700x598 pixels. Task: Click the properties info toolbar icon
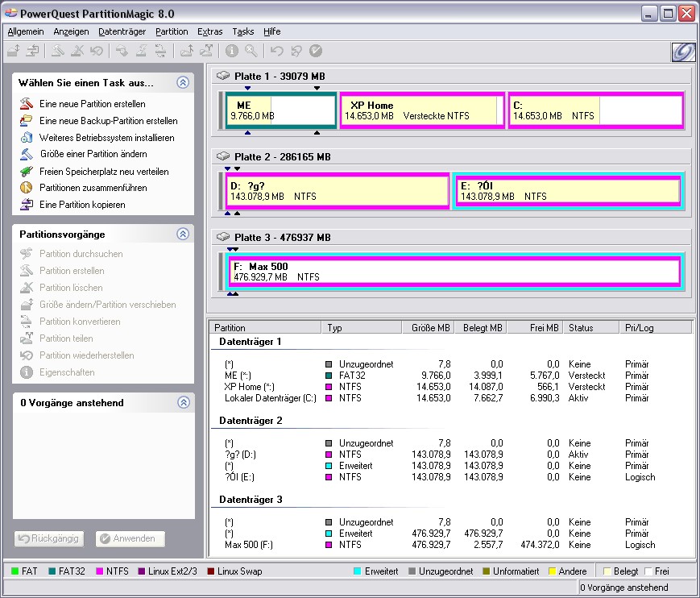232,51
